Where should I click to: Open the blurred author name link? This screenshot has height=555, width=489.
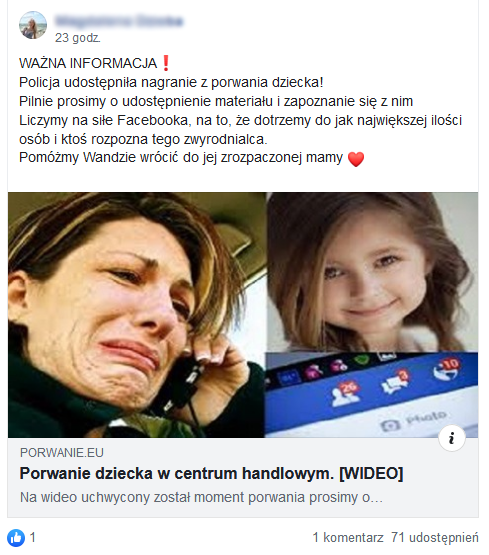pyautogui.click(x=119, y=21)
